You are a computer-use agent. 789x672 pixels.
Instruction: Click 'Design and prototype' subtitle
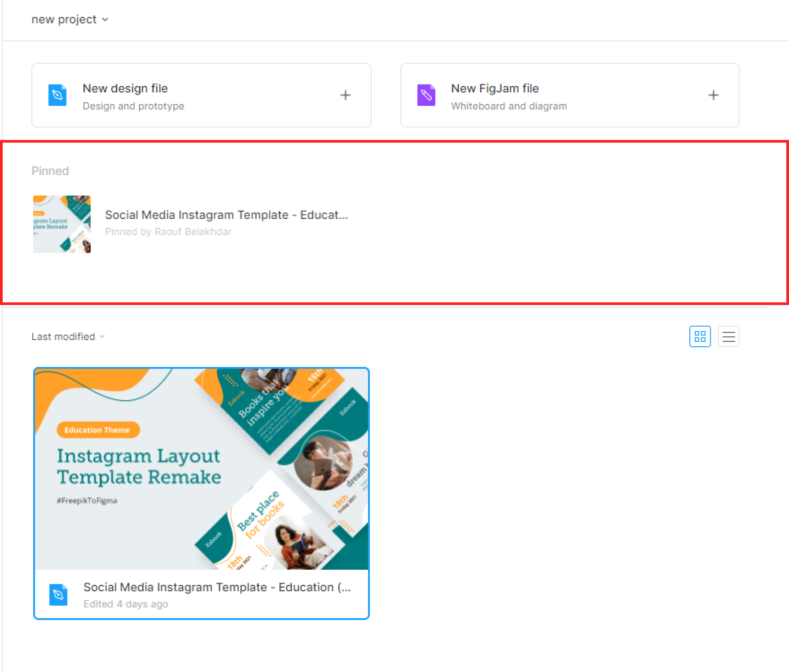[x=133, y=106]
